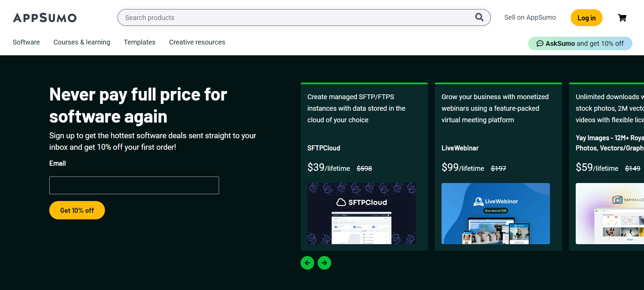This screenshot has width=644, height=290.
Task: Open Sell on AppSumo link
Action: coord(530,17)
